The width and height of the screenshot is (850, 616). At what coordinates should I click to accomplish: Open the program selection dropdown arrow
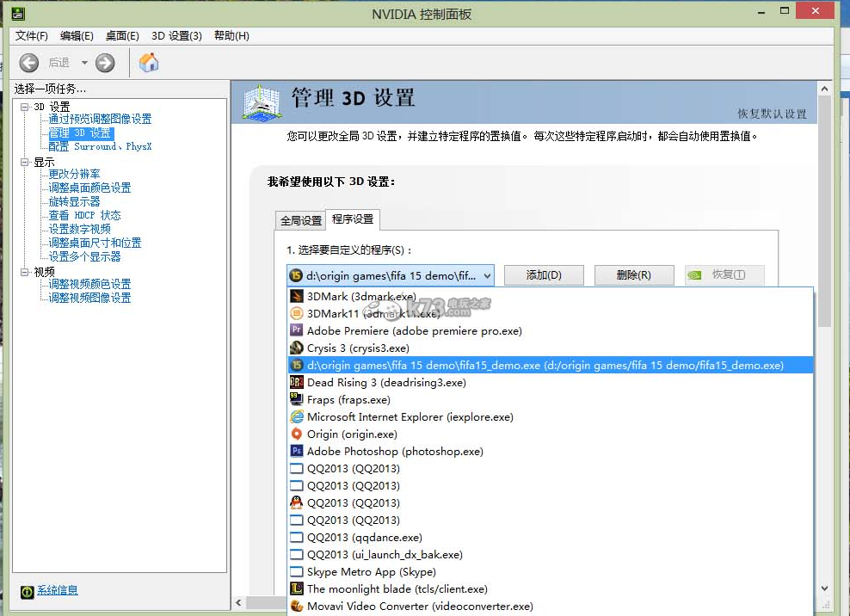(487, 275)
